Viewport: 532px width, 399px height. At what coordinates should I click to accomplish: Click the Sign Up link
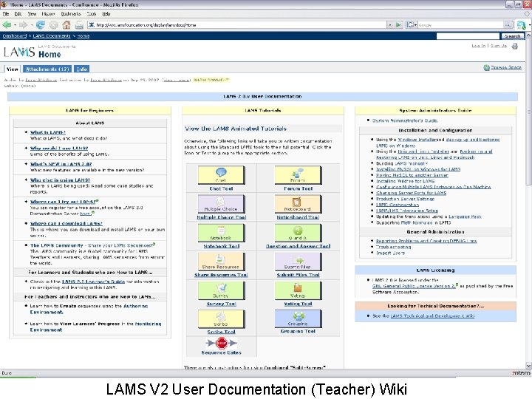coord(499,46)
